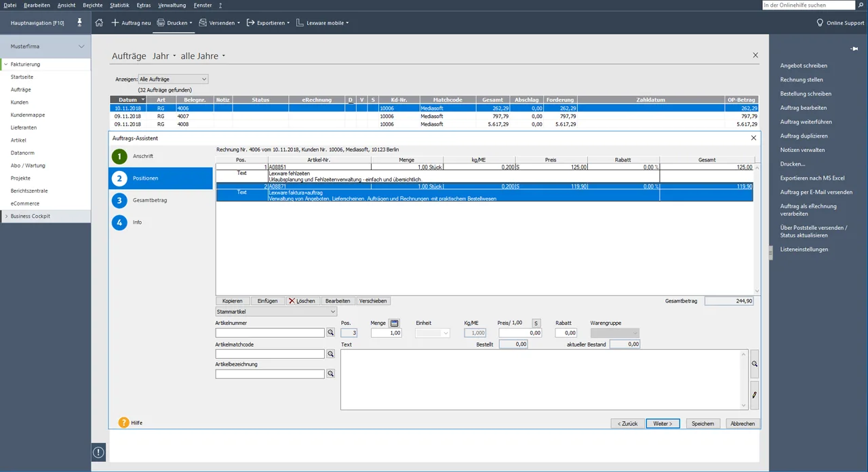Select eCommerce in the navigation

pos(25,203)
